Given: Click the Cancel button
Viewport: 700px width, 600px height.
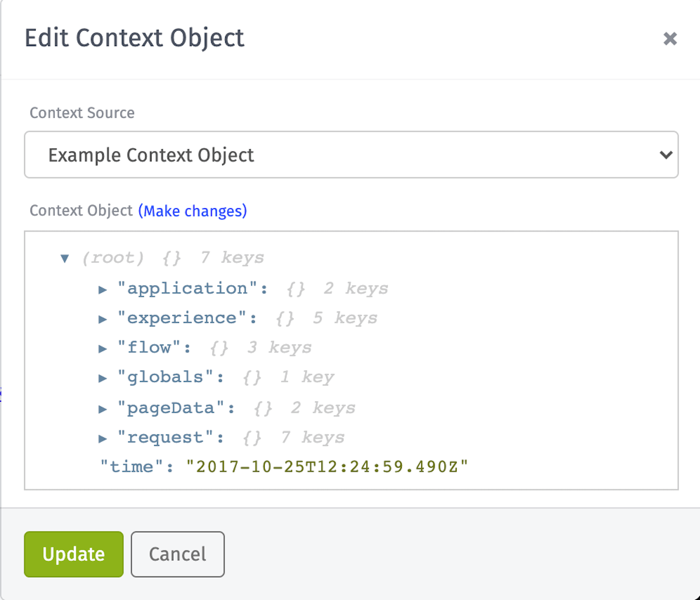Looking at the screenshot, I should click(178, 554).
